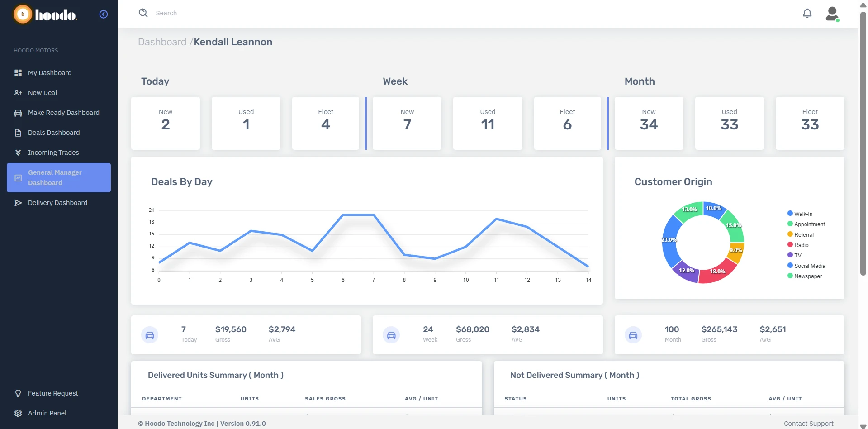Open the Dashboard breadcrumb link
The width and height of the screenshot is (868, 429).
coord(162,42)
